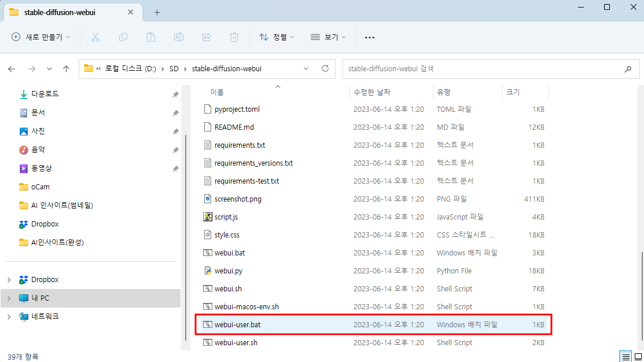Image resolution: width=644 pixels, height=362 pixels.
Task: Open AI 인사이트(썸네일) folder in sidebar
Action: [x=62, y=206]
